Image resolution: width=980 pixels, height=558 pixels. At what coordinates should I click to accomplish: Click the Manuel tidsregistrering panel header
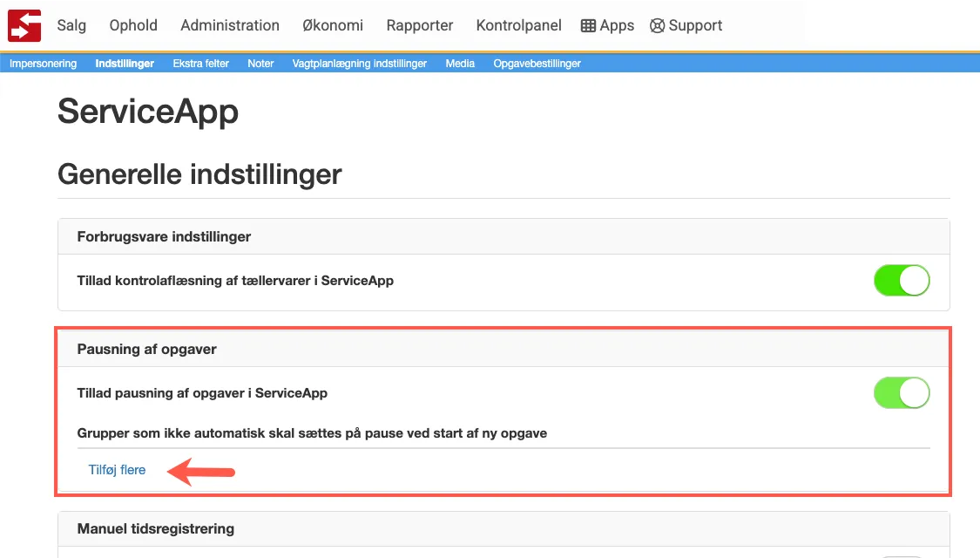pyautogui.click(x=155, y=528)
